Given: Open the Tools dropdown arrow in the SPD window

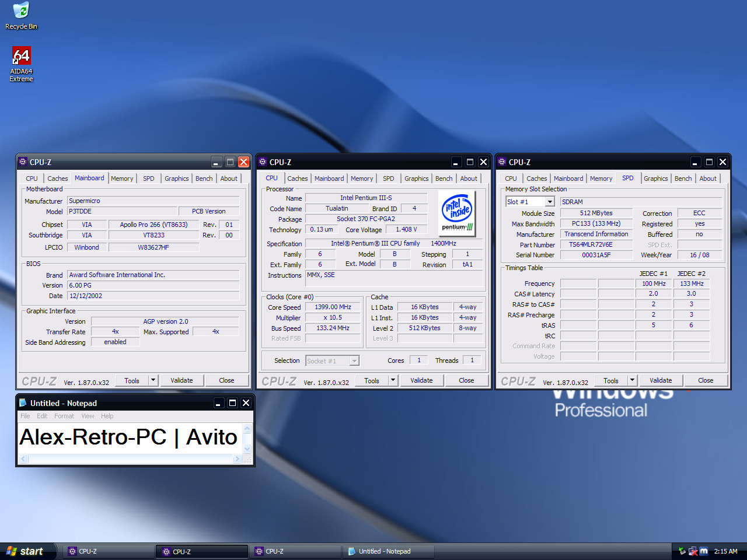Looking at the screenshot, I should (632, 380).
